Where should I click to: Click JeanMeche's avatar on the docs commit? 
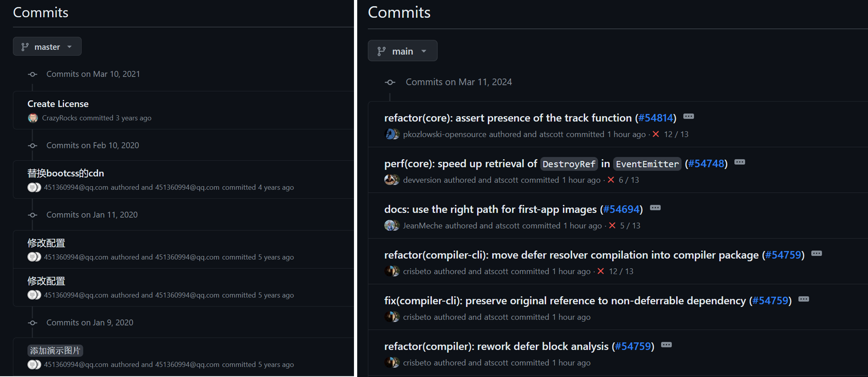click(391, 225)
